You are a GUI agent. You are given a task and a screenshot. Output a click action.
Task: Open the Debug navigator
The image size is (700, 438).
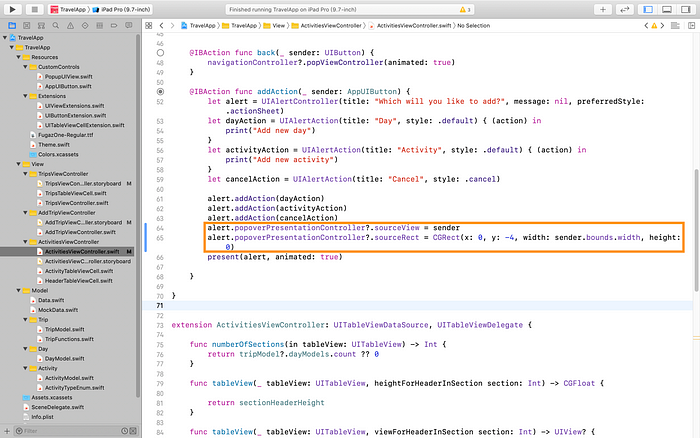click(100, 25)
